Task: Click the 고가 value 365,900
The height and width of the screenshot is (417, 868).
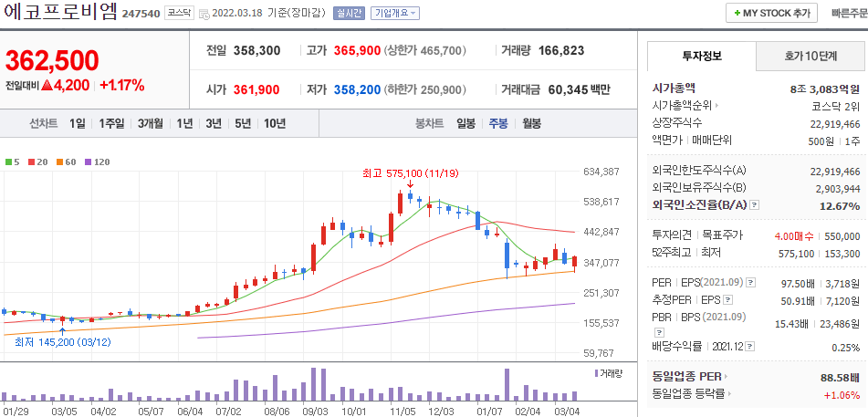Action: pyautogui.click(x=357, y=51)
